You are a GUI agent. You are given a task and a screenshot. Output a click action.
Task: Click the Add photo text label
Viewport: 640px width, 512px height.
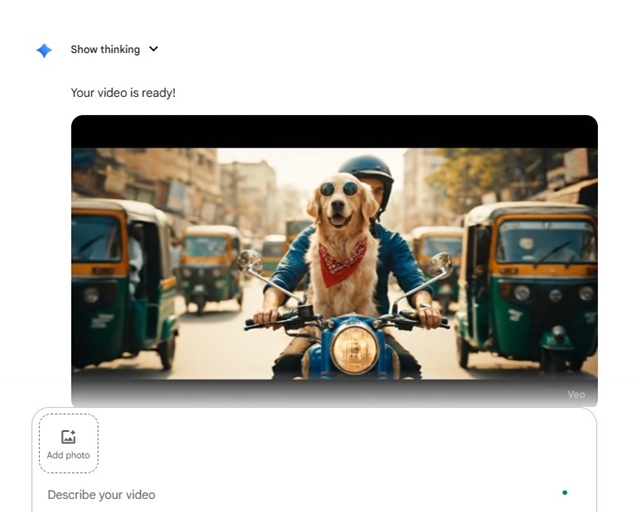[68, 455]
